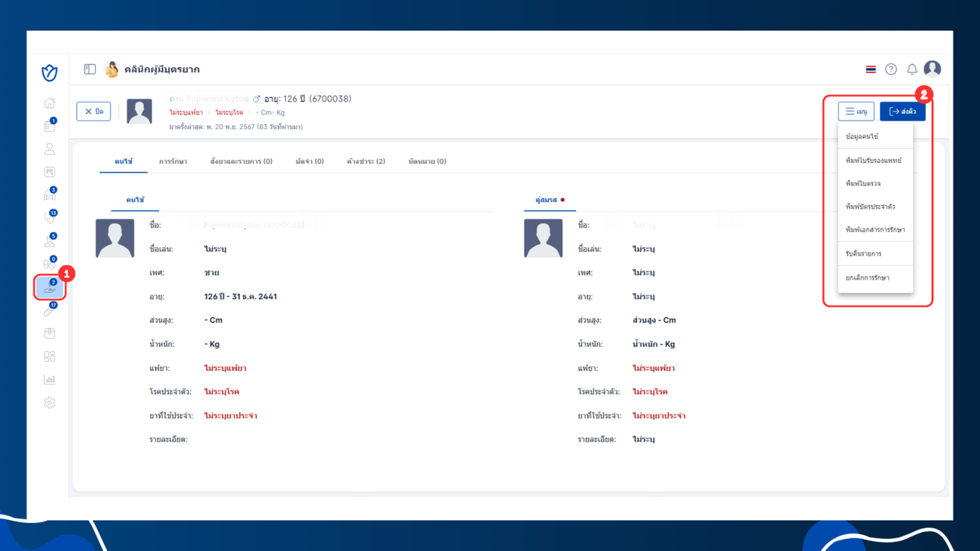
Task: Switch to the นัดหมาย (0) tab
Action: (x=427, y=161)
